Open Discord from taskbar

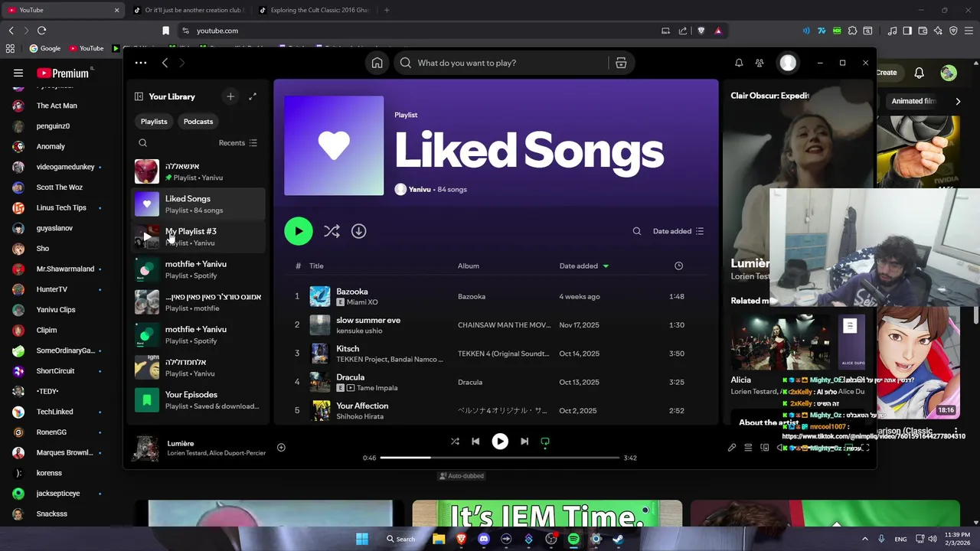click(483, 539)
